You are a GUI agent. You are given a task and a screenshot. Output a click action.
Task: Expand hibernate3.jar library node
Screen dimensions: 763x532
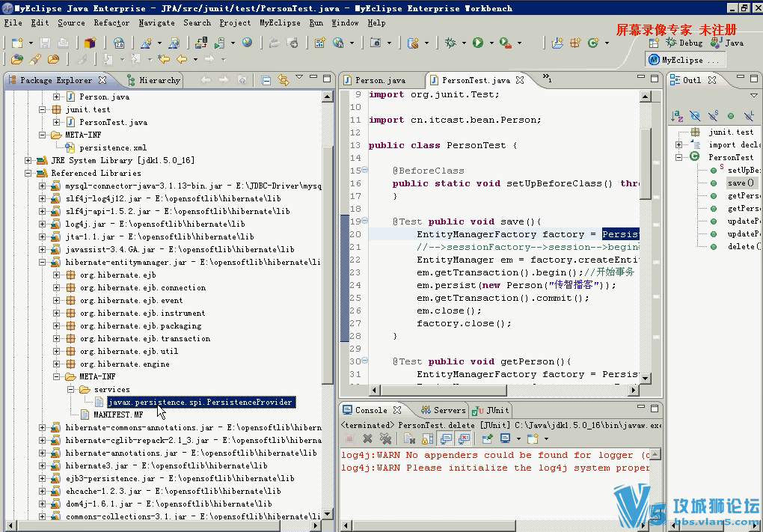(x=43, y=466)
